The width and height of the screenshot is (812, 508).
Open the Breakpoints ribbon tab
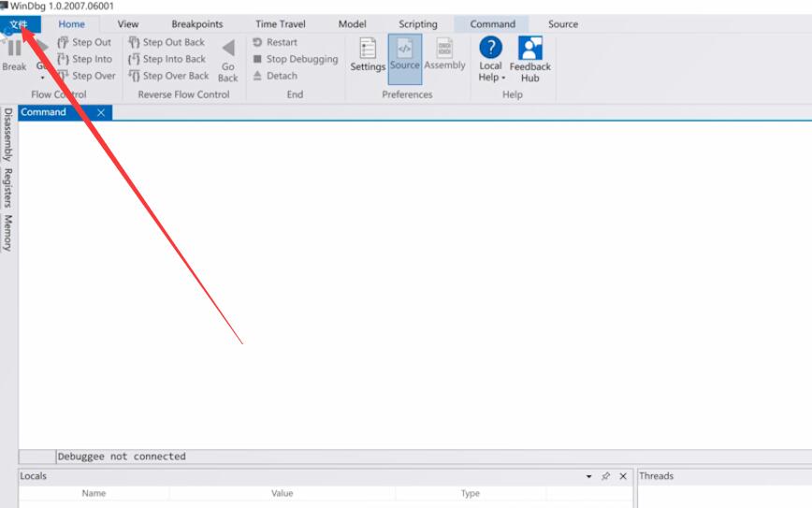click(x=197, y=23)
